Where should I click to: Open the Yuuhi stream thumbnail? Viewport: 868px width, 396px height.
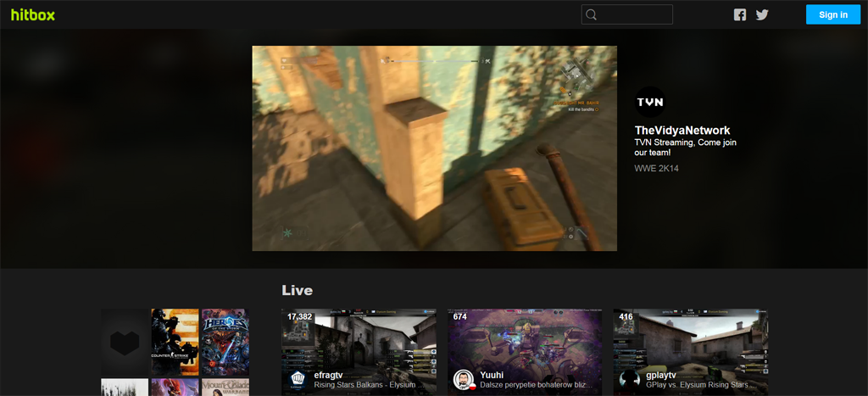[525, 352]
